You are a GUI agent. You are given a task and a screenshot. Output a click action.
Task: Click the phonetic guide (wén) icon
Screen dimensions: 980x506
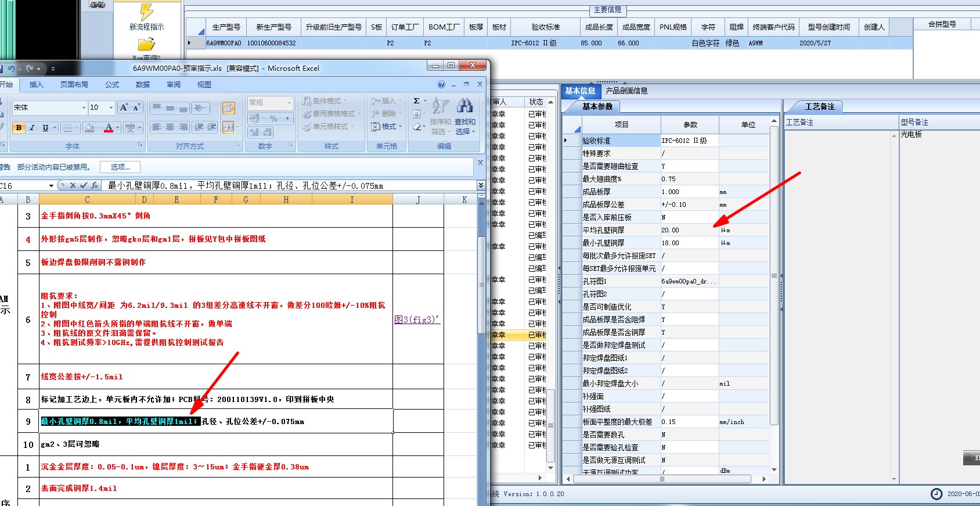pos(129,127)
